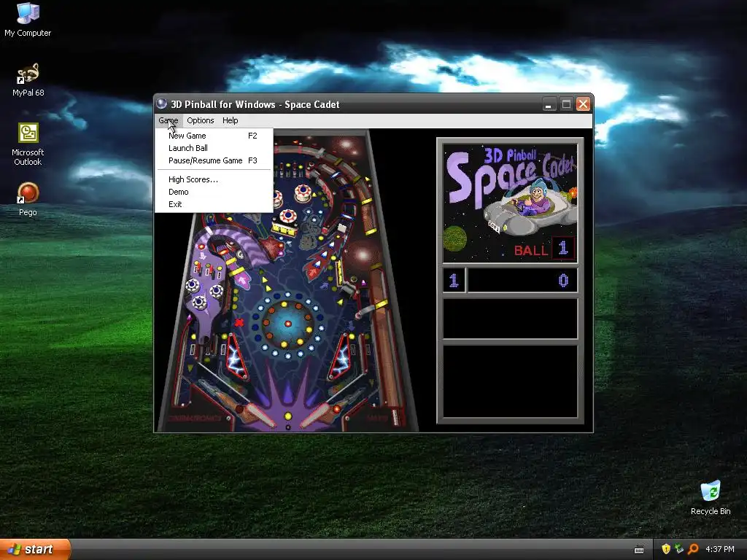Click the Start button

point(35,549)
